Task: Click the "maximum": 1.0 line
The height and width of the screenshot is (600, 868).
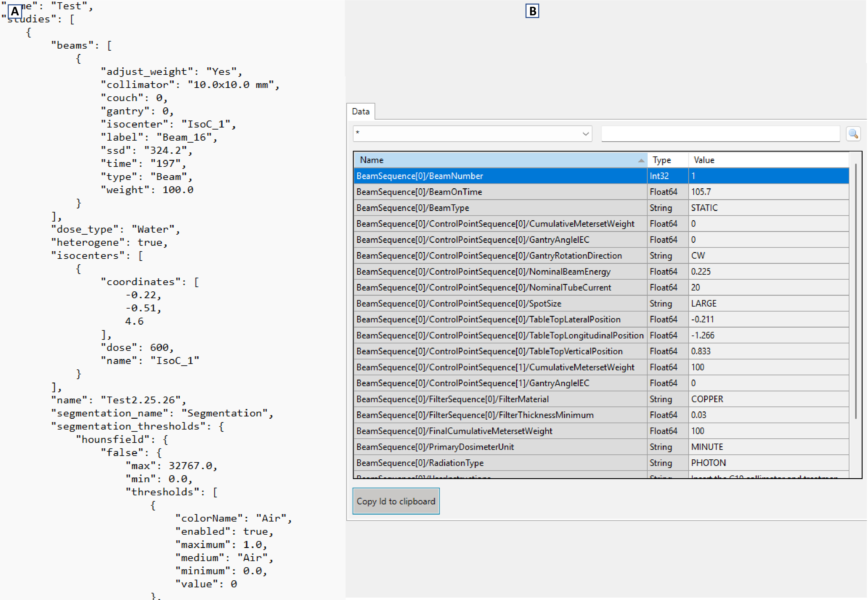Action: [222, 545]
